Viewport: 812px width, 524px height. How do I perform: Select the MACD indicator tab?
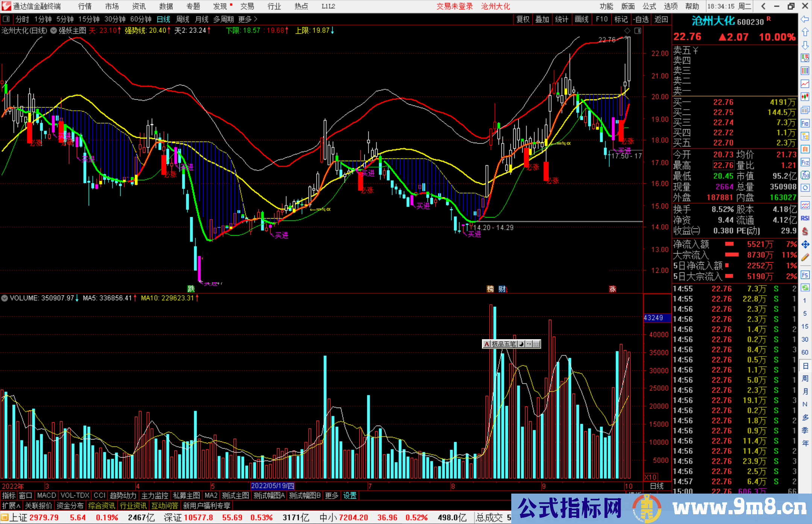[47, 495]
